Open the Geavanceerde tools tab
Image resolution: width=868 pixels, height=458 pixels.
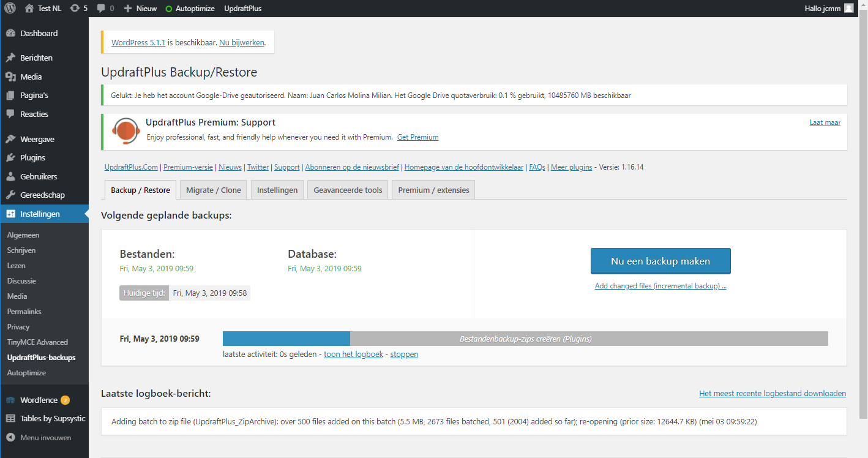(x=348, y=190)
